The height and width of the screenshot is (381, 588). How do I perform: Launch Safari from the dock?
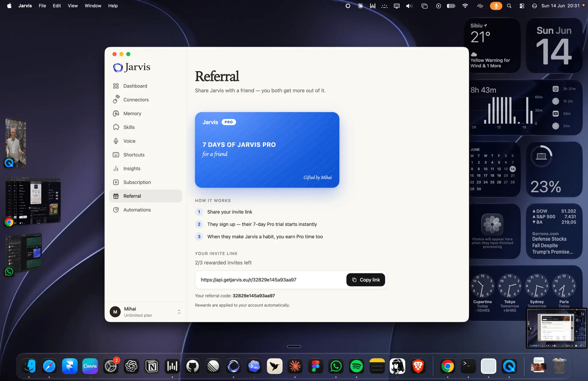49,366
